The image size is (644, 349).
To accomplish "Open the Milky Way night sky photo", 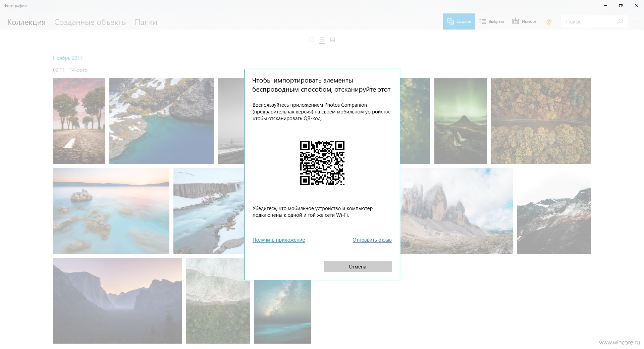I will pyautogui.click(x=282, y=312).
